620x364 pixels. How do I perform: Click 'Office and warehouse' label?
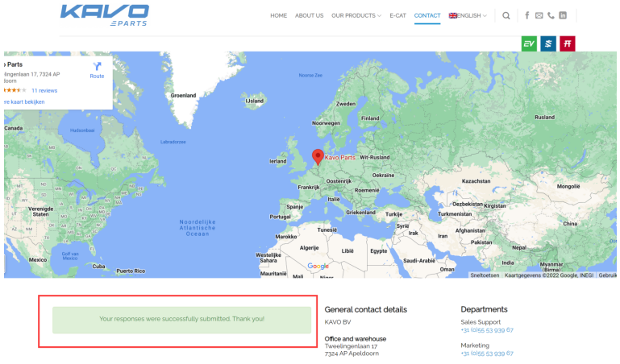click(x=356, y=339)
